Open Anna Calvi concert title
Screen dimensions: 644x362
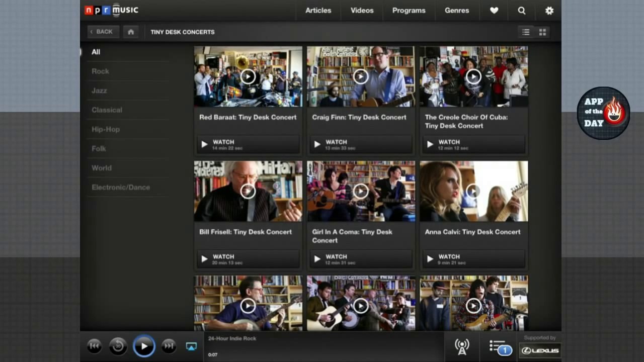472,232
